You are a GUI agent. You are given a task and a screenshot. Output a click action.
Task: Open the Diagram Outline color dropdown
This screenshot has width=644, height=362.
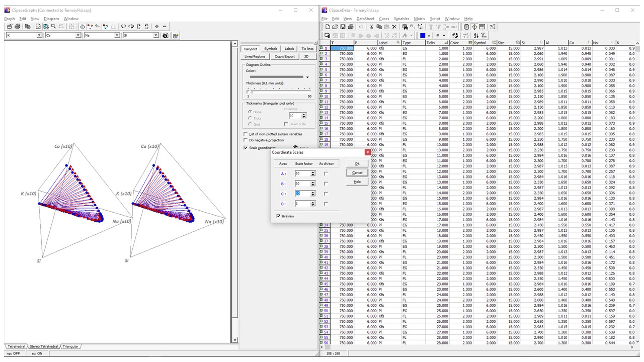click(x=307, y=77)
